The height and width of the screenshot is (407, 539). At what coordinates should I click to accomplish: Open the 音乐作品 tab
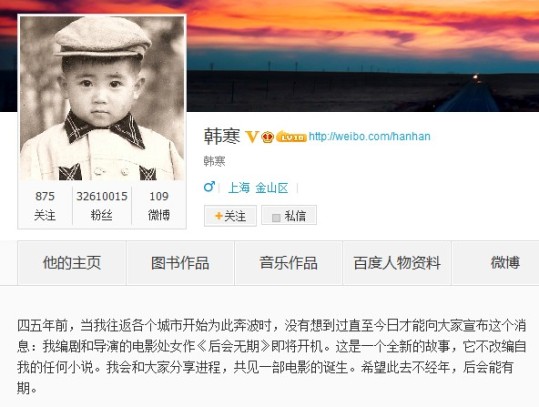[288, 263]
